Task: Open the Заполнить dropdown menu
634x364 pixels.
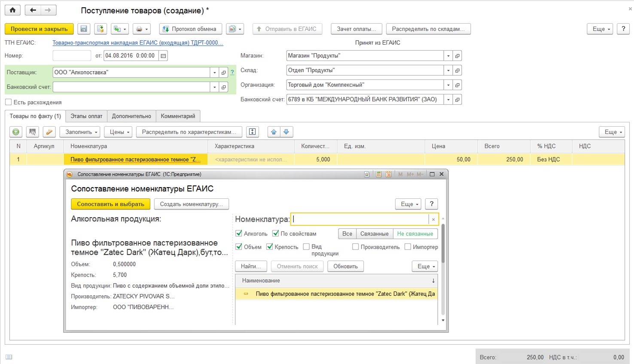Action: pyautogui.click(x=80, y=132)
